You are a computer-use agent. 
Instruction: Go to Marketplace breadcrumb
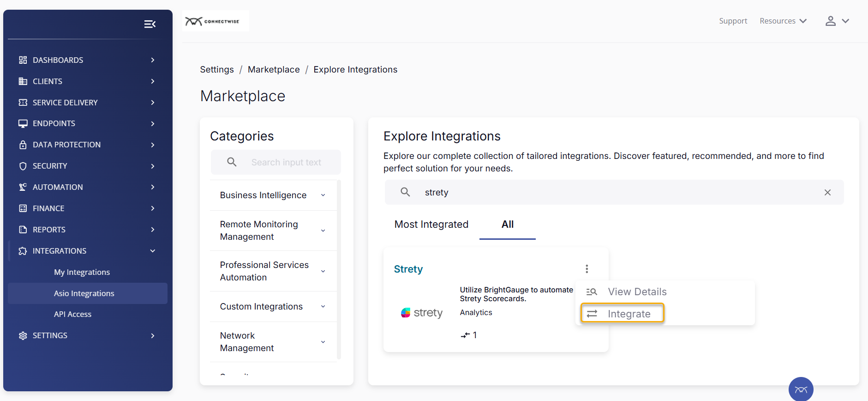coord(274,69)
